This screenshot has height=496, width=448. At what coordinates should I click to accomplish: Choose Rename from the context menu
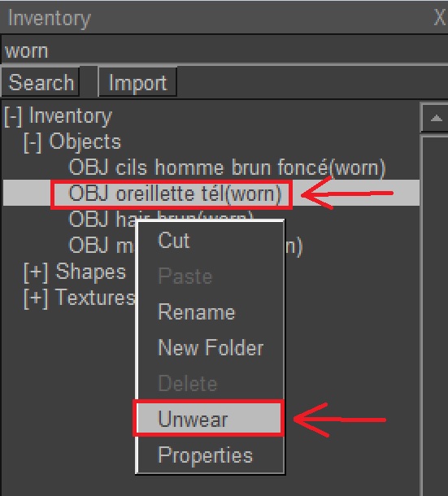coord(197,312)
